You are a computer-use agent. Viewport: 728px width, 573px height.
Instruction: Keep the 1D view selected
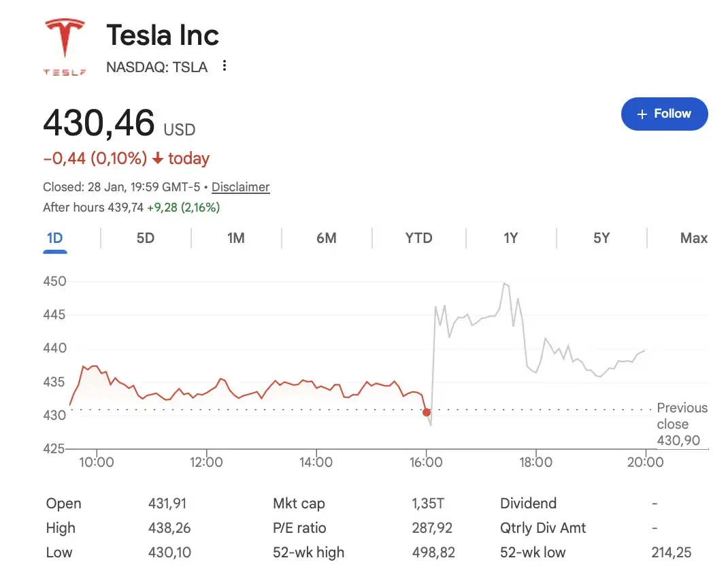pyautogui.click(x=55, y=238)
